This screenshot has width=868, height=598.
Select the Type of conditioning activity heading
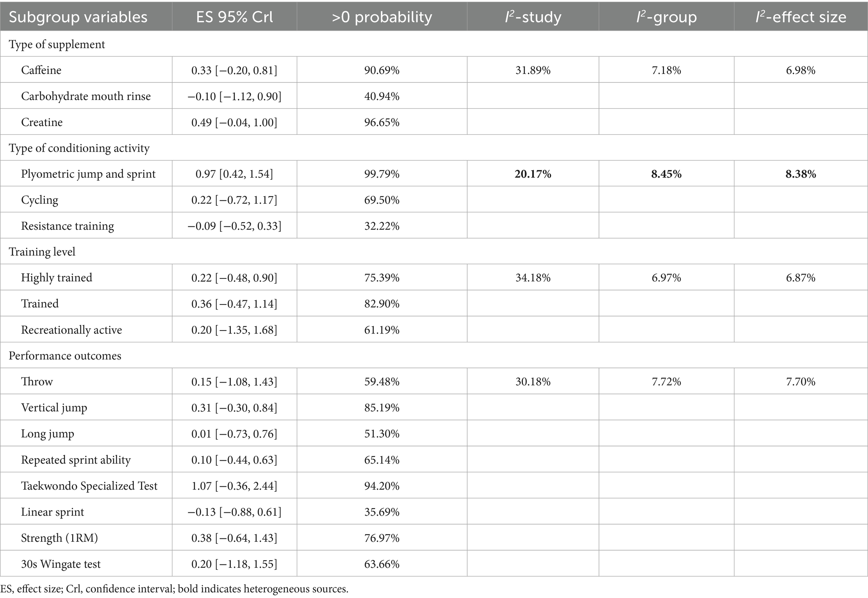[79, 148]
